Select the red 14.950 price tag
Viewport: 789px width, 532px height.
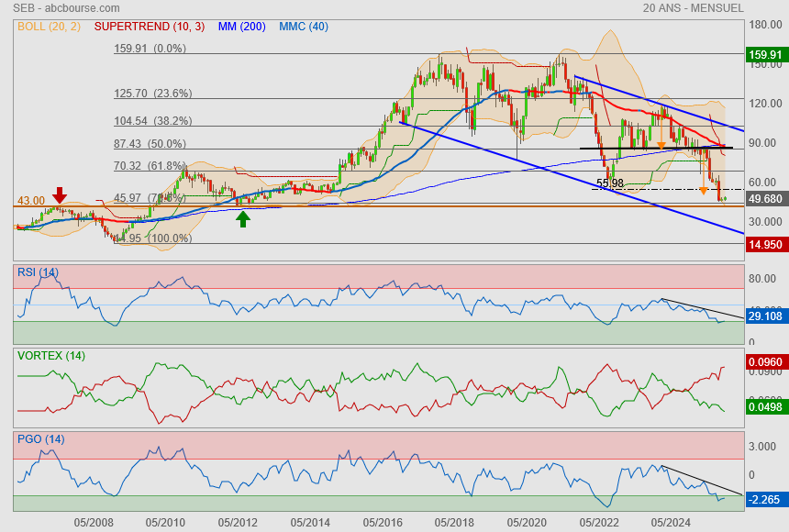click(x=765, y=245)
